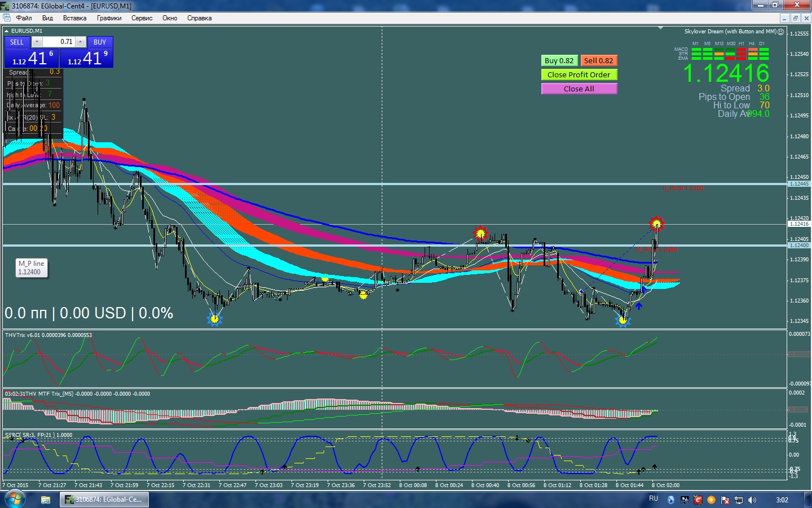The width and height of the screenshot is (812, 508).
Task: Click the SSRC indicator label
Action: click(38, 435)
